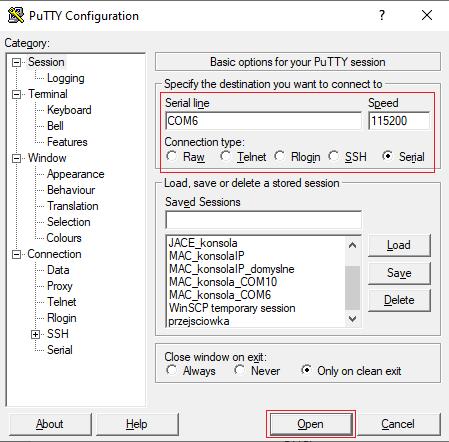Open the Window category
449x442 pixels.
click(x=47, y=158)
